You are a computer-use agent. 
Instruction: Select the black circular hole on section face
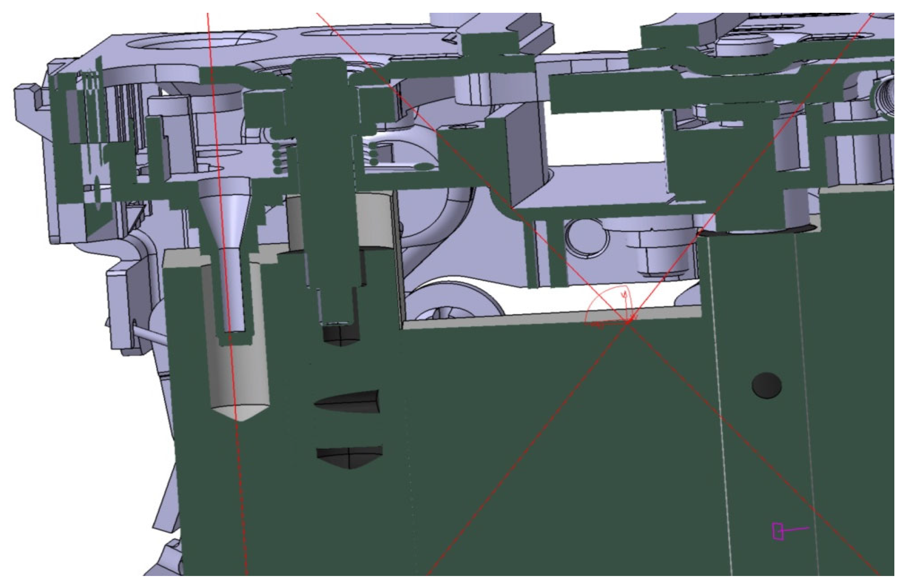(x=767, y=386)
